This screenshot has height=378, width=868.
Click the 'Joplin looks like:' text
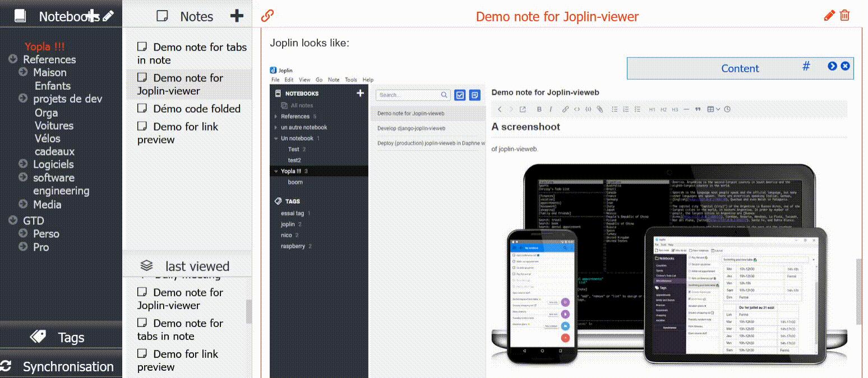310,43
